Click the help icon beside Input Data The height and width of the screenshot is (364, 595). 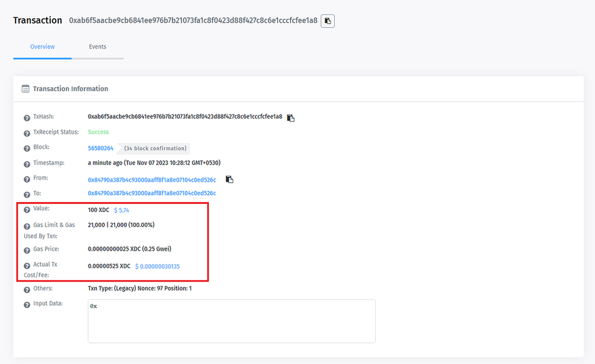27,305
